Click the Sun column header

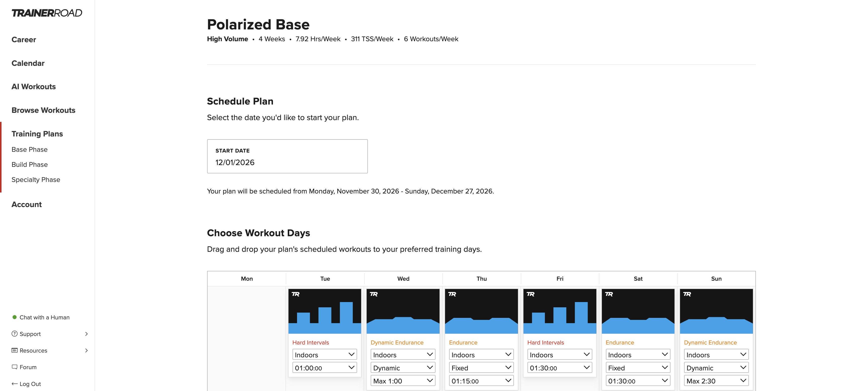pos(716,279)
